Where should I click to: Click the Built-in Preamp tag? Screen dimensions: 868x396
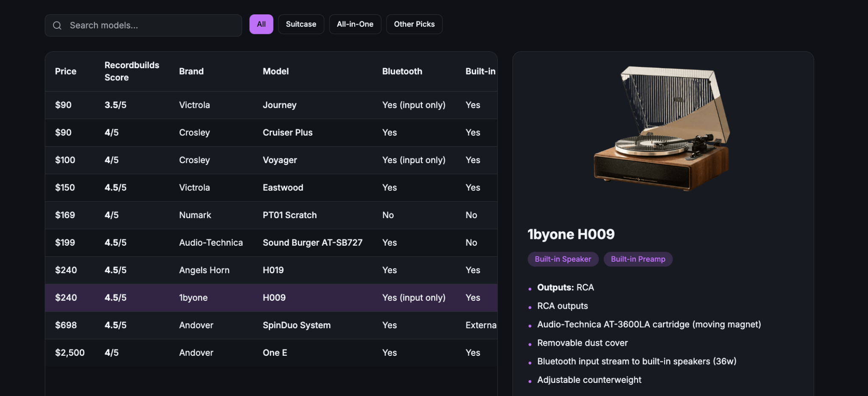pyautogui.click(x=637, y=259)
